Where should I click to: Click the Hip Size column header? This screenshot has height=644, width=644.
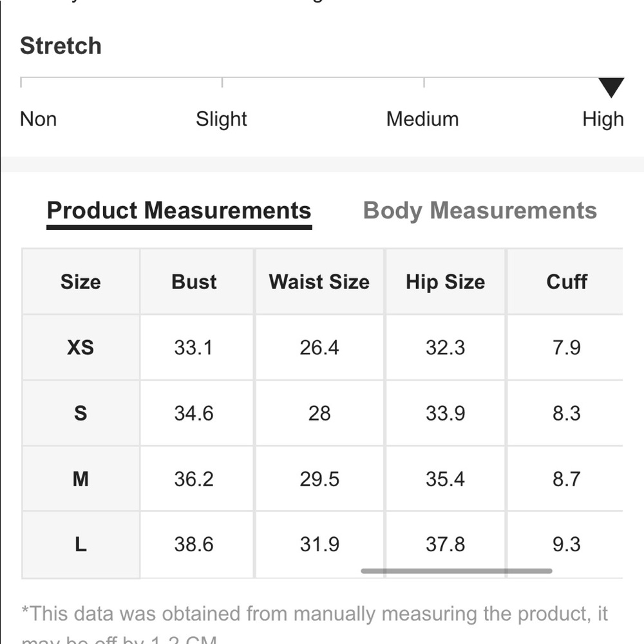[x=445, y=282]
